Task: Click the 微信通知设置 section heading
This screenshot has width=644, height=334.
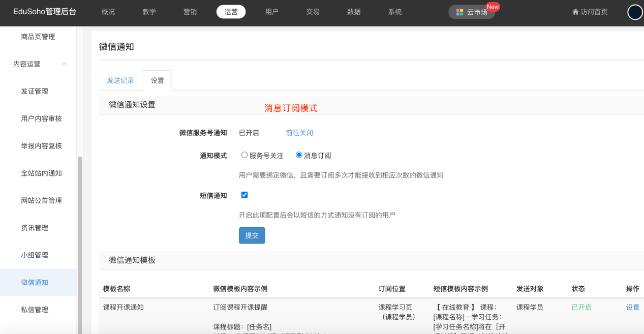Action: tap(132, 105)
